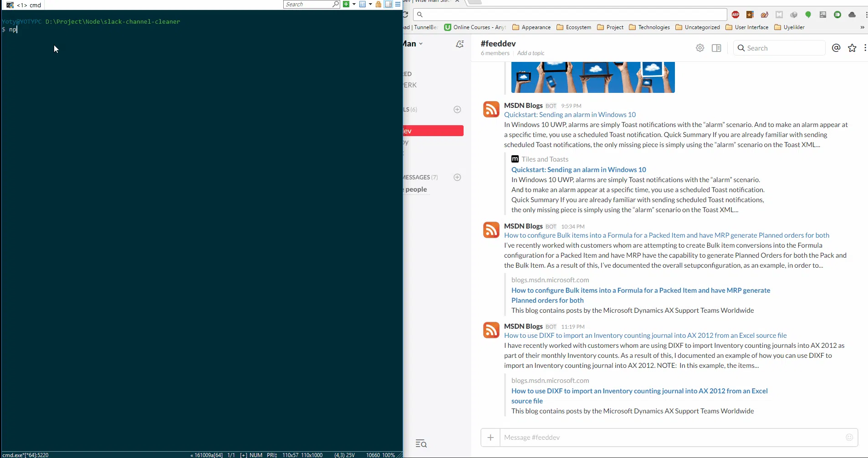The width and height of the screenshot is (868, 458).
Task: Click the Invite people link in the sidebar
Action: (415, 189)
